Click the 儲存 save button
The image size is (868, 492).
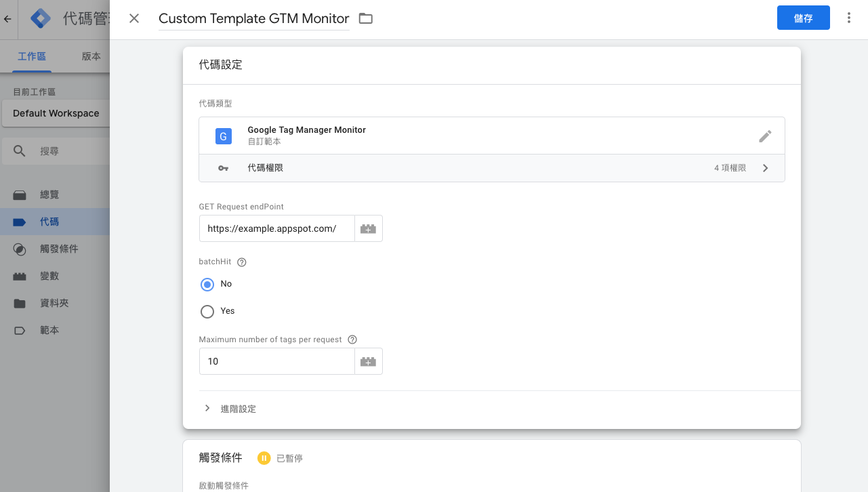pos(803,18)
